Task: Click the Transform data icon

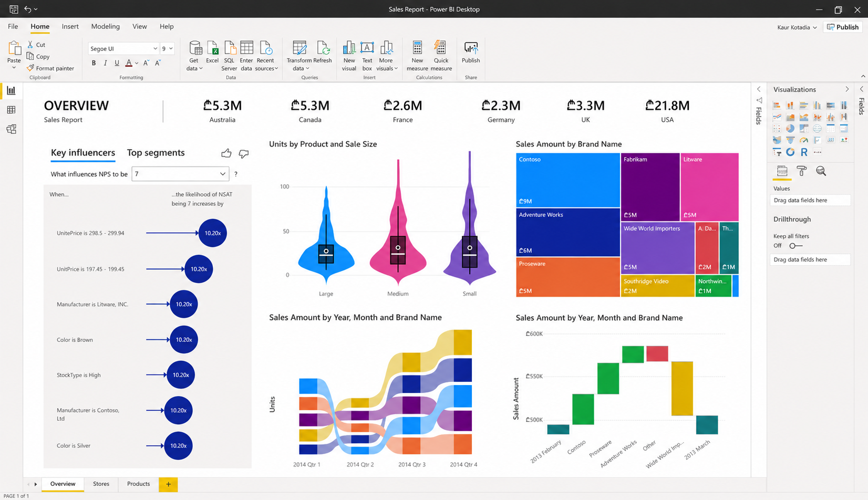Action: [299, 48]
